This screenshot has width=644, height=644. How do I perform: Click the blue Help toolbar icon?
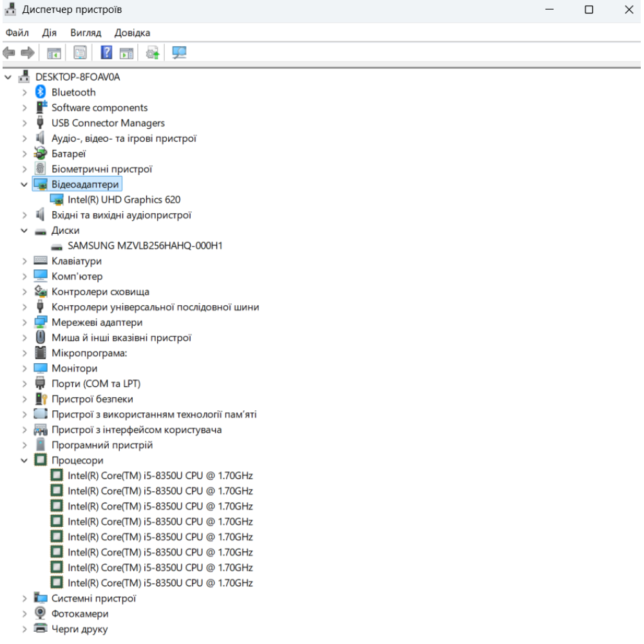[x=107, y=53]
